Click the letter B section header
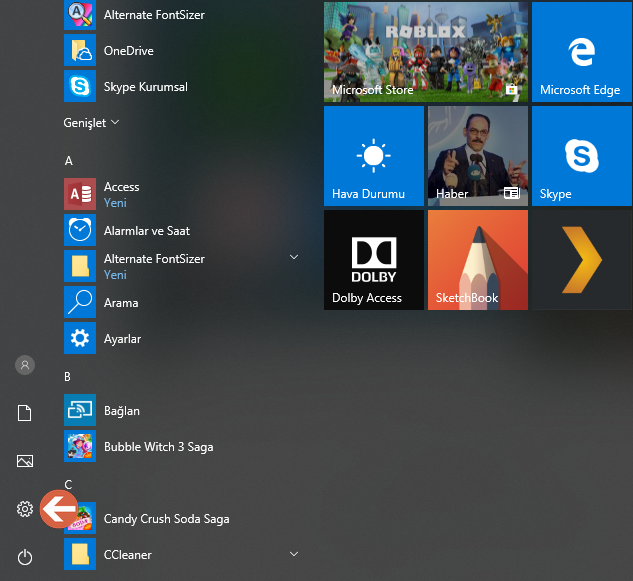633x581 pixels. click(67, 376)
